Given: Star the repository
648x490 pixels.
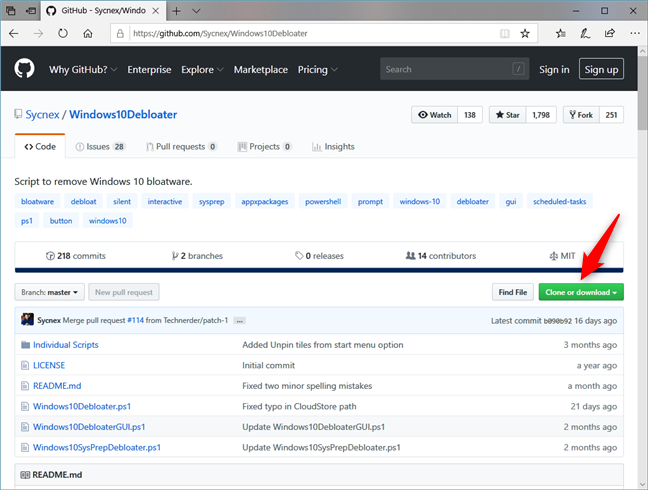Looking at the screenshot, I should (507, 115).
